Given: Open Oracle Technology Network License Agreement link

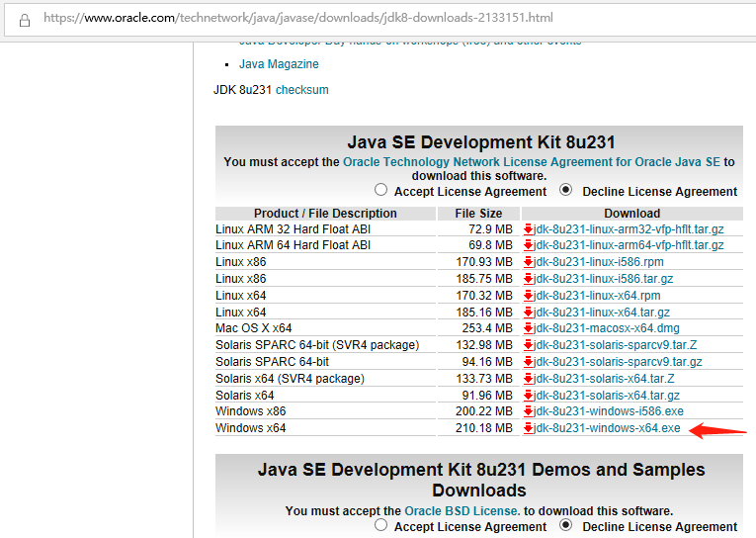Looking at the screenshot, I should pos(532,161).
